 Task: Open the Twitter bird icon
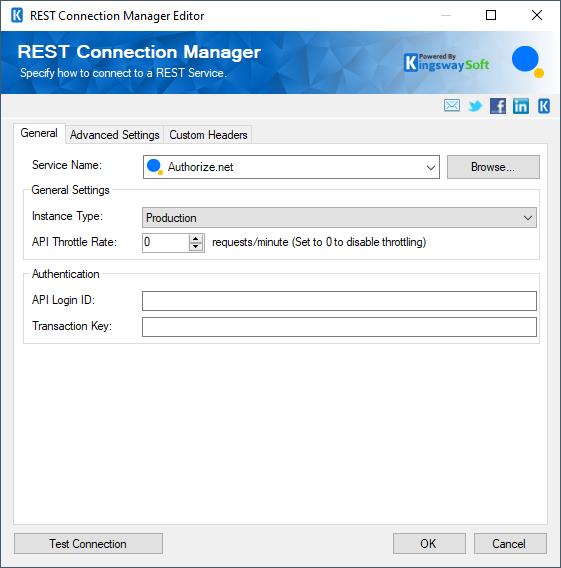pyautogui.click(x=475, y=106)
